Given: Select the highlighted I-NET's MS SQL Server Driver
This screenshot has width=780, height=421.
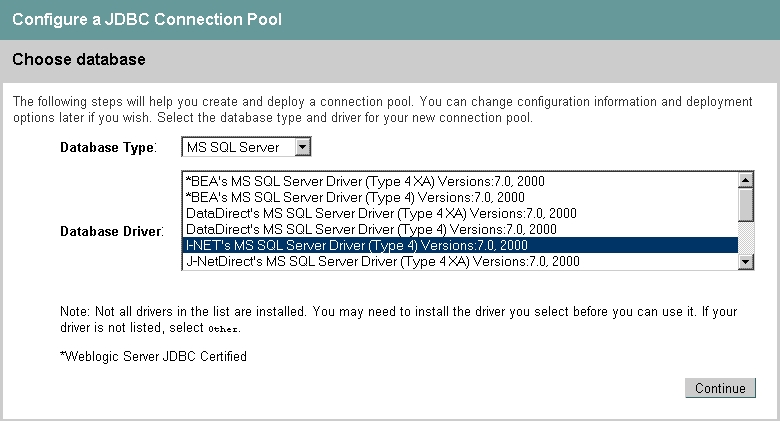Looking at the screenshot, I should pyautogui.click(x=461, y=245).
